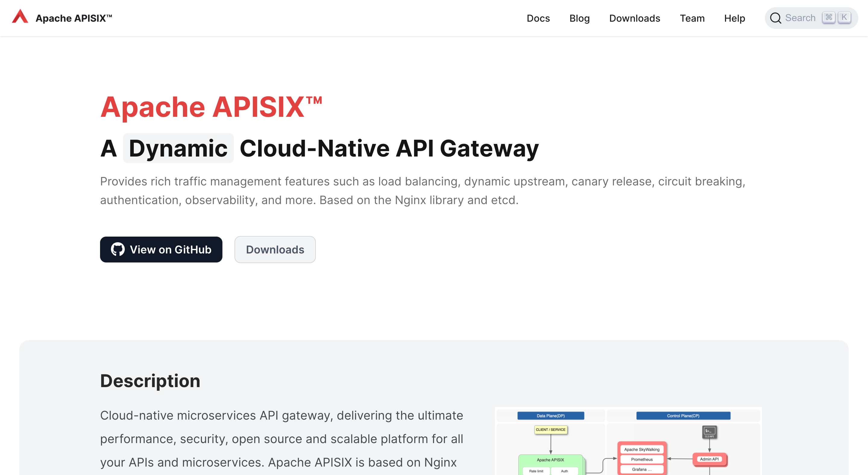Go to the Downloads navigation item
This screenshot has width=868, height=475.
[x=634, y=18]
